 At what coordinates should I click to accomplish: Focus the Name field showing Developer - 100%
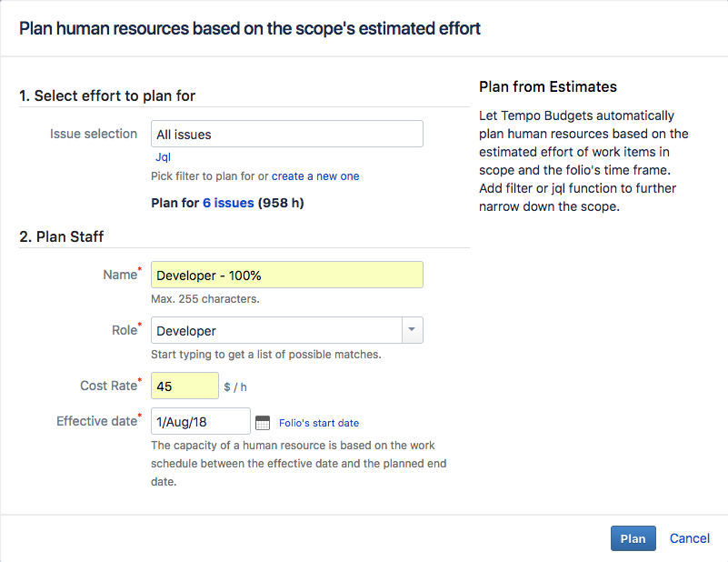[286, 274]
